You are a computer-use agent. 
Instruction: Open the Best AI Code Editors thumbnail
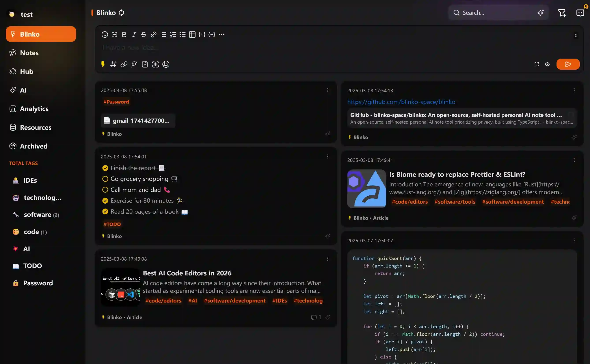(120, 287)
